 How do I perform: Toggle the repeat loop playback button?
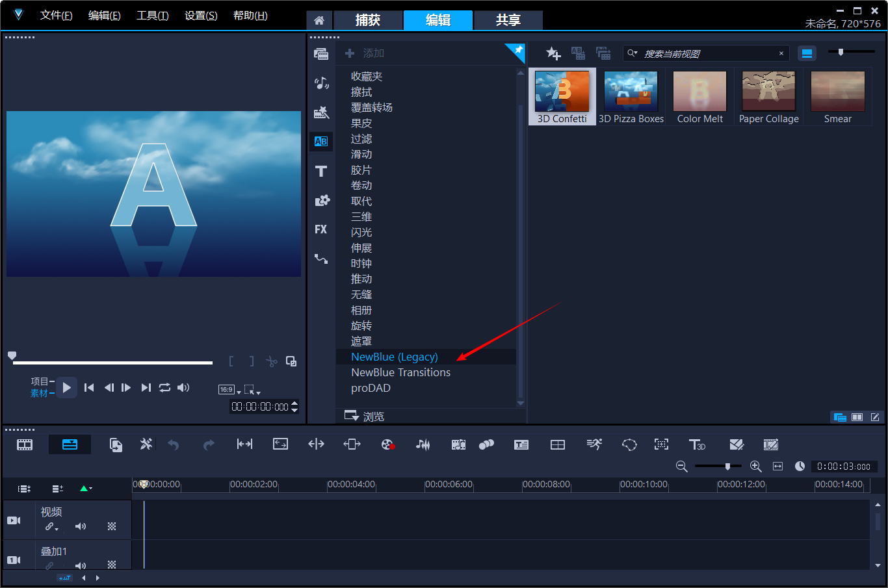164,387
